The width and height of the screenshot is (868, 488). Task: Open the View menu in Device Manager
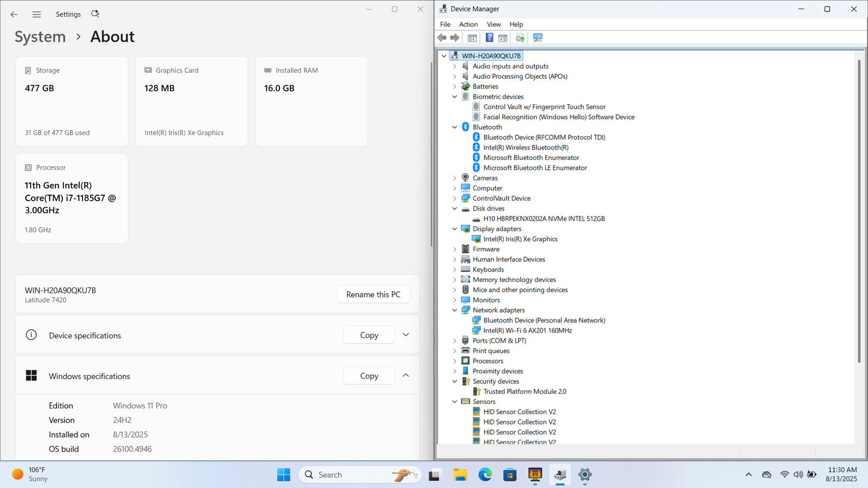(493, 24)
